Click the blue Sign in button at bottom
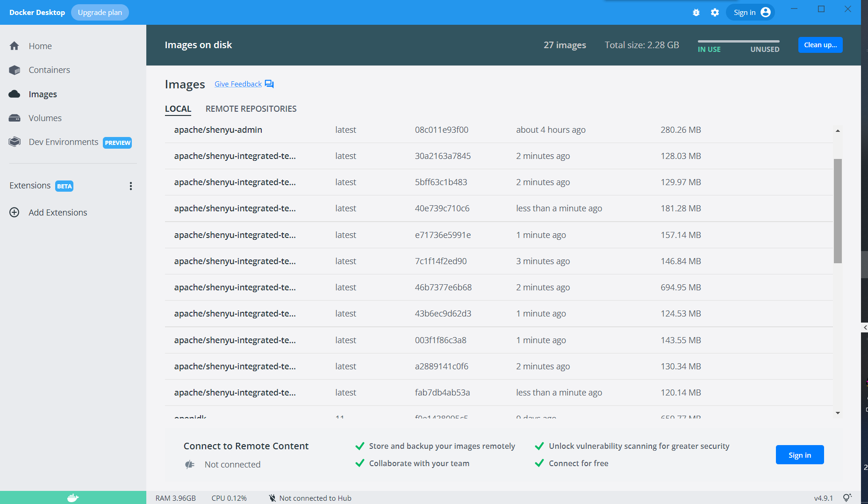 (x=800, y=455)
